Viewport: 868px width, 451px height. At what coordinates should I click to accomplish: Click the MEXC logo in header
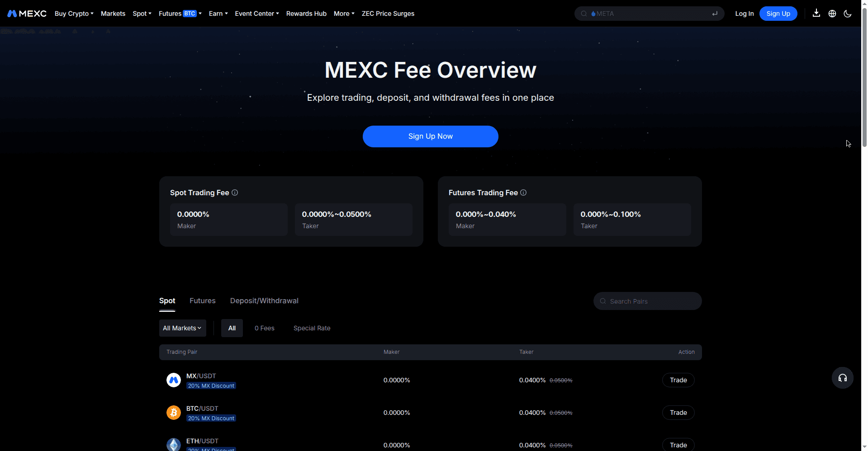point(27,14)
